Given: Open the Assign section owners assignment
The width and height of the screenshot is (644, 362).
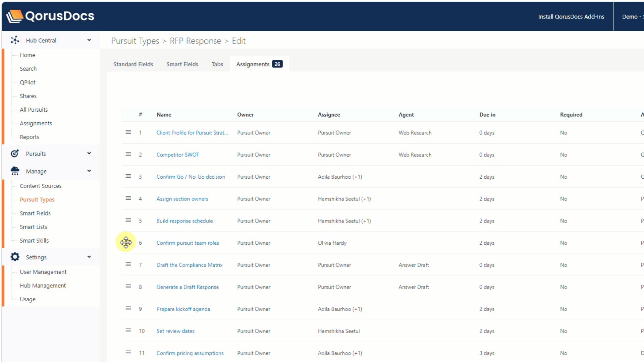Looking at the screenshot, I should pyautogui.click(x=182, y=199).
